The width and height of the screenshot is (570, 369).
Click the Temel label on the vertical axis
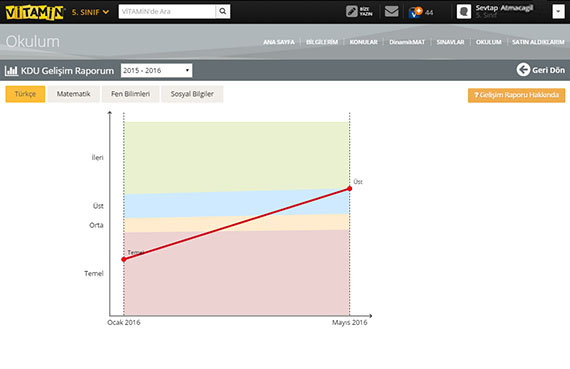point(94,273)
